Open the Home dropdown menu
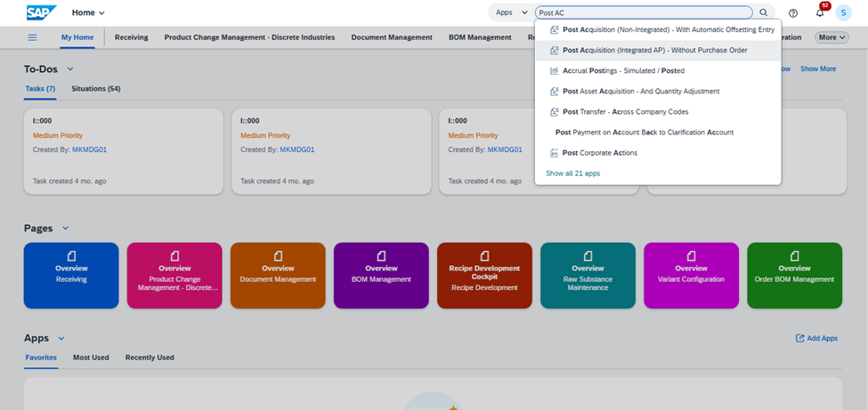868x410 pixels. coord(88,12)
